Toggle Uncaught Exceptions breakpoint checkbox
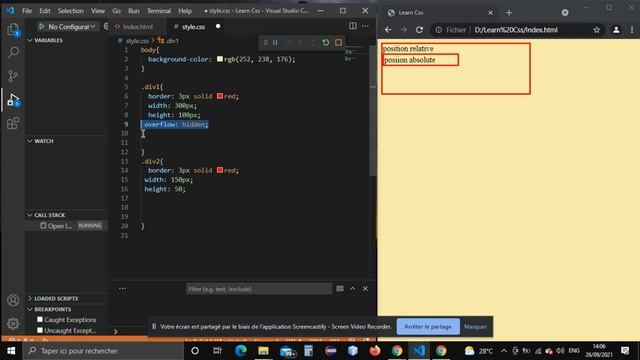Screen dimensions: 640x360 pyautogui.click(x=40, y=330)
